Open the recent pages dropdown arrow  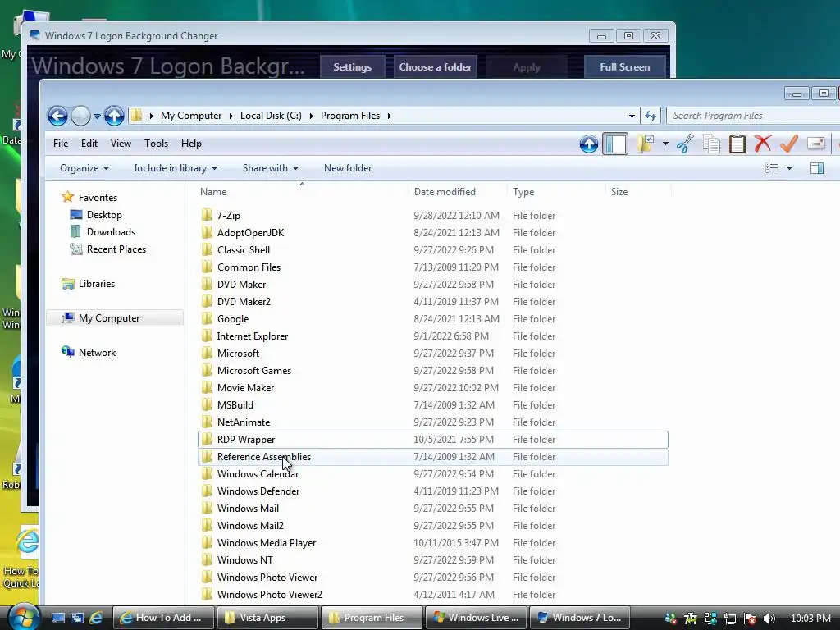pos(97,116)
